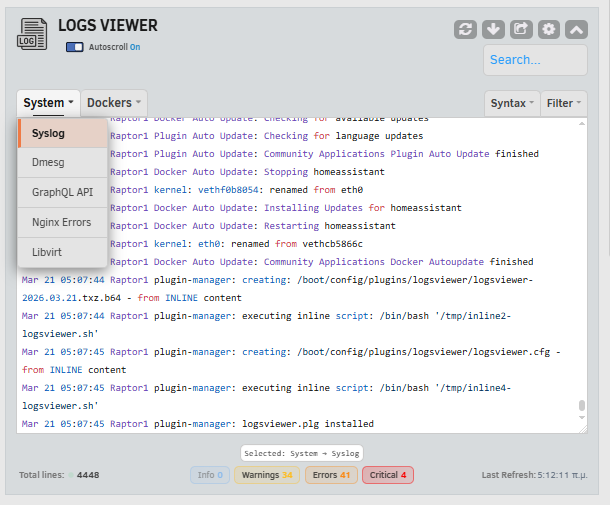
Task: Choose GraphQL API log entry
Action: pos(63,193)
